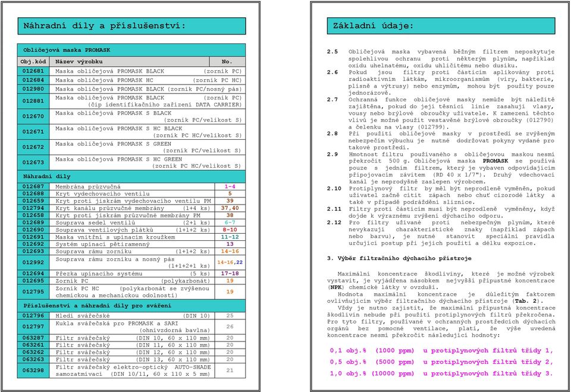The height and width of the screenshot is (392, 571).
Task: Click the row "Membrána průzvučná"
Action: click(131, 187)
